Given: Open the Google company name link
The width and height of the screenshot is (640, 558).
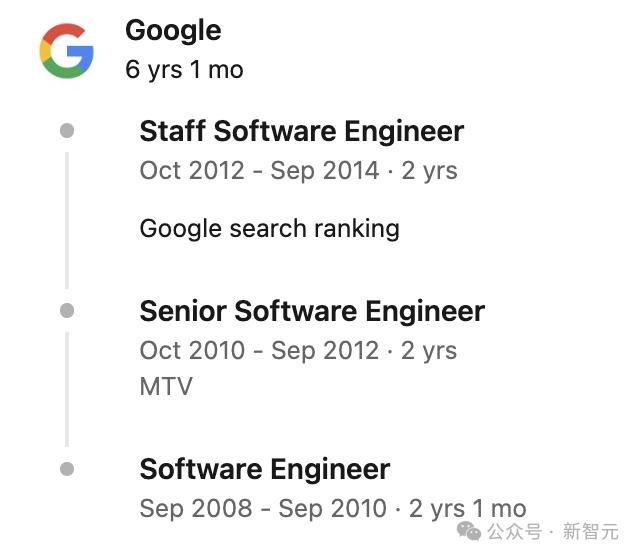Looking at the screenshot, I should (x=173, y=30).
